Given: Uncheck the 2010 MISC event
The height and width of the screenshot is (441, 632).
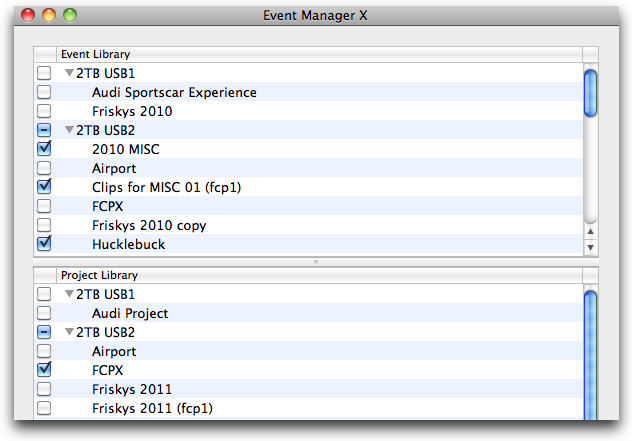Looking at the screenshot, I should (x=44, y=149).
